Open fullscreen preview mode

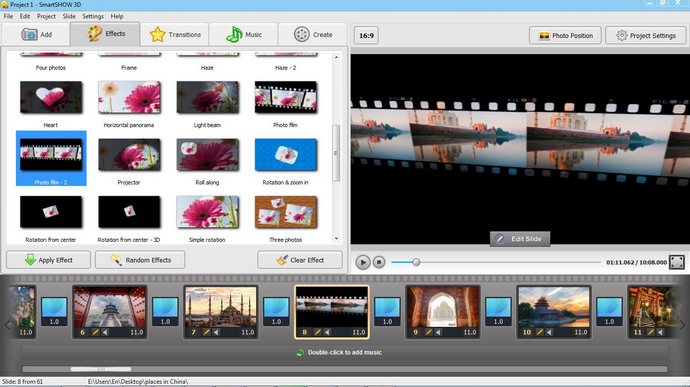click(677, 262)
